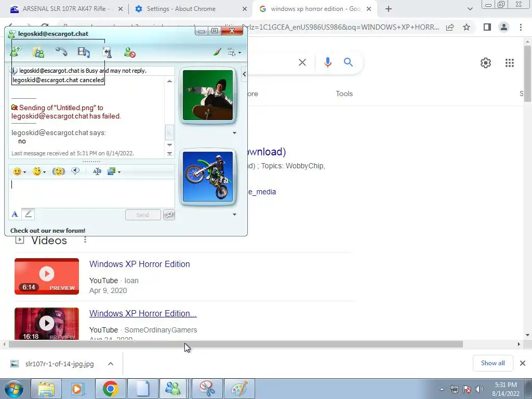The height and width of the screenshot is (399, 532).
Task: Toggle the Chrome side panel
Action: pos(487,27)
